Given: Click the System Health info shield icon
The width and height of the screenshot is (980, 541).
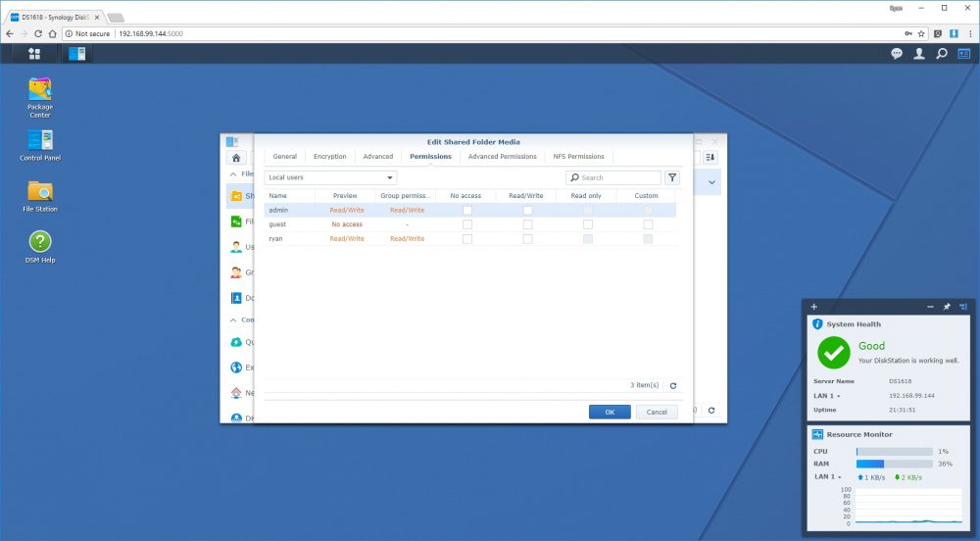Looking at the screenshot, I should (817, 323).
